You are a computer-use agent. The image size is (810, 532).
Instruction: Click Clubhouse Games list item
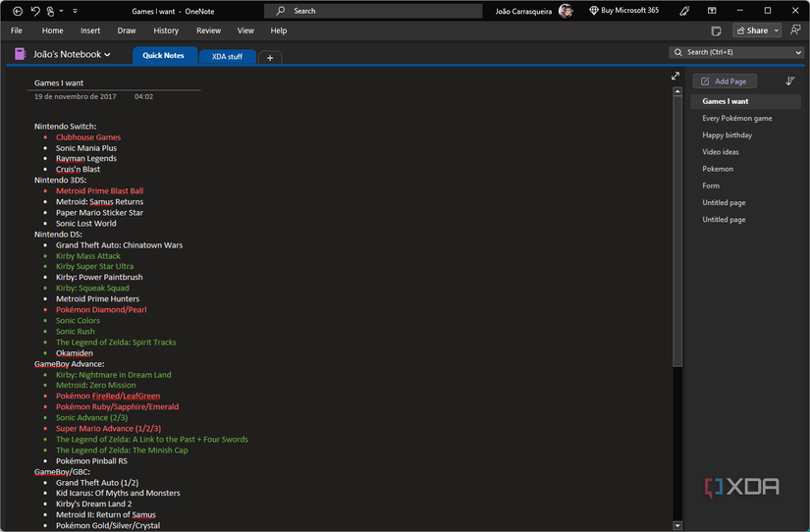pos(88,137)
